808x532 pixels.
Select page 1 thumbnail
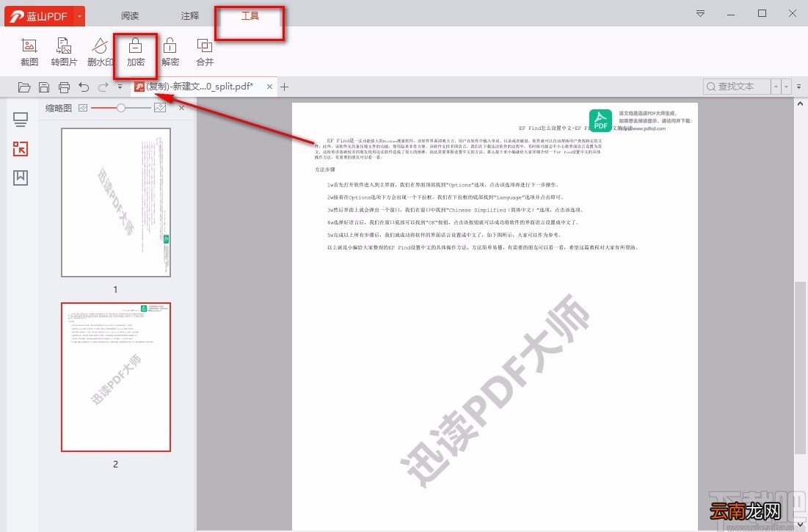coord(116,203)
